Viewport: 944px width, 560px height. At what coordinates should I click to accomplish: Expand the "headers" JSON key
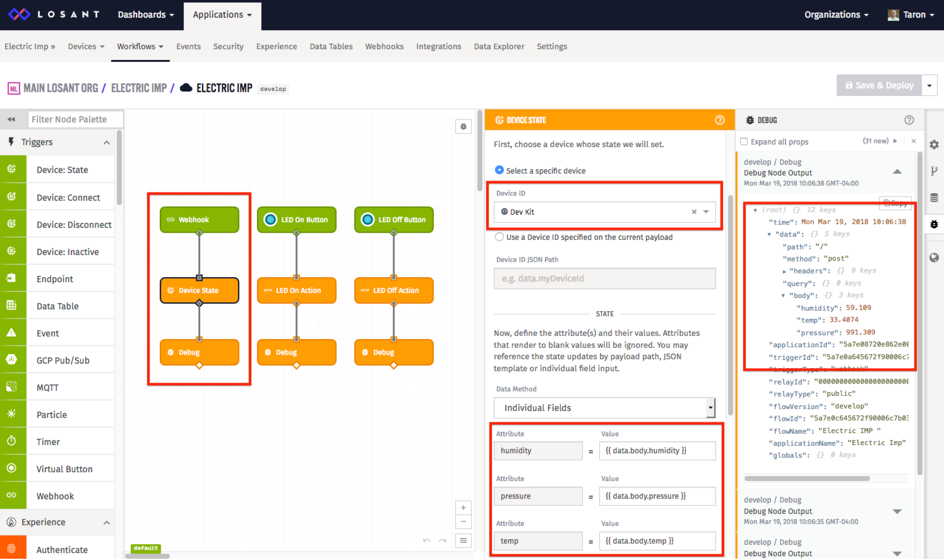click(x=784, y=271)
